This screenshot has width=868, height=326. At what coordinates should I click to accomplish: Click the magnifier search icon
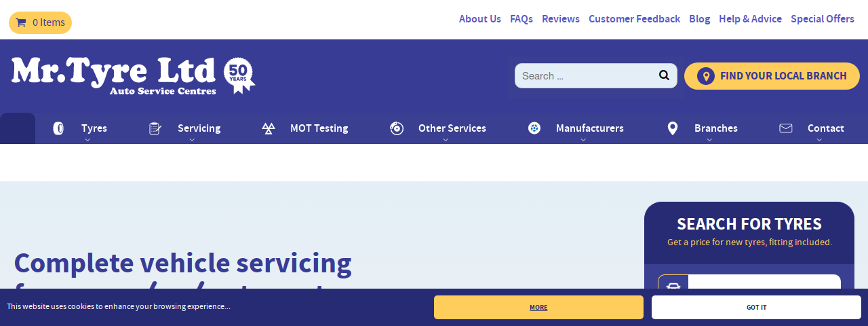point(664,75)
